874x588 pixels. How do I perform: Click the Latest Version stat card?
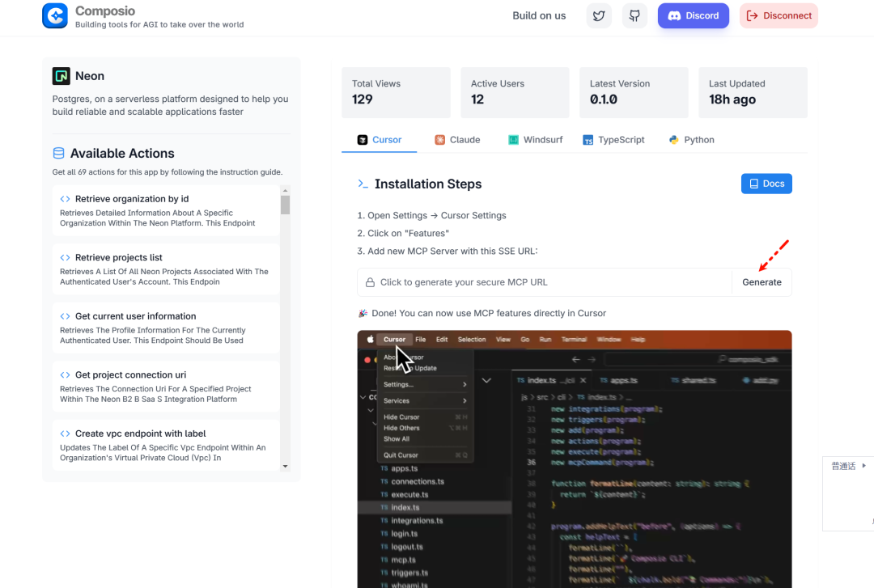[634, 92]
